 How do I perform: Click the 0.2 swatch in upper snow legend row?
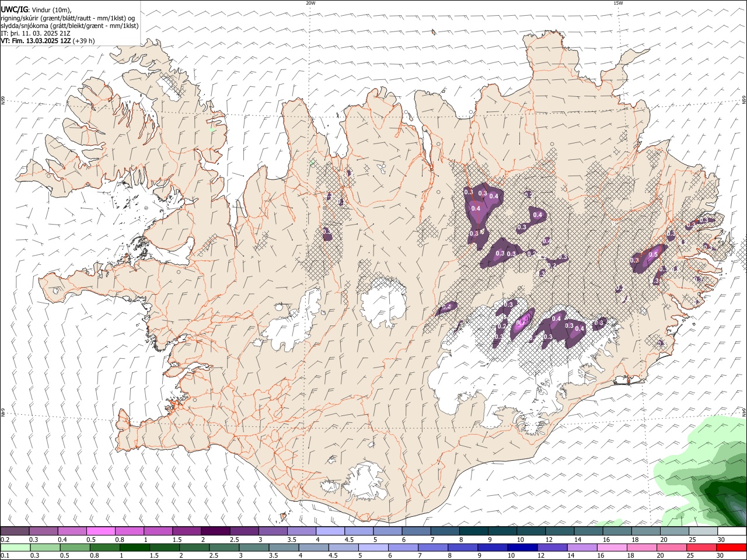(15, 531)
